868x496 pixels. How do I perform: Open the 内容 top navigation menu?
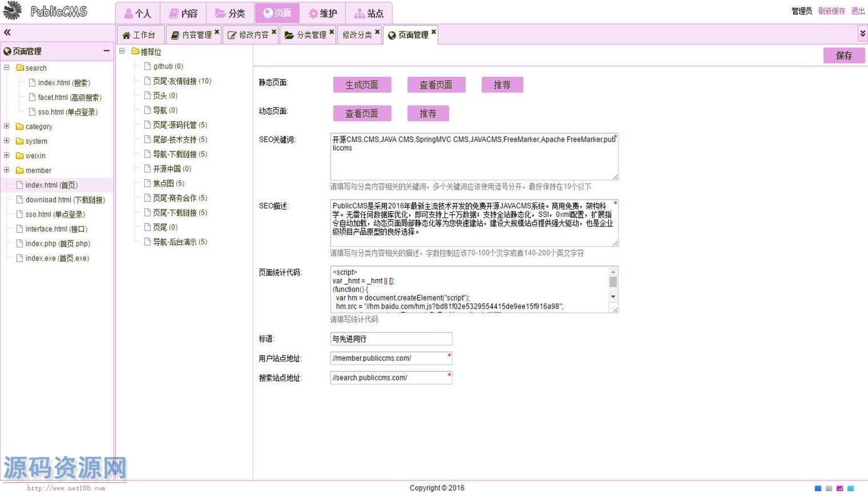click(184, 13)
